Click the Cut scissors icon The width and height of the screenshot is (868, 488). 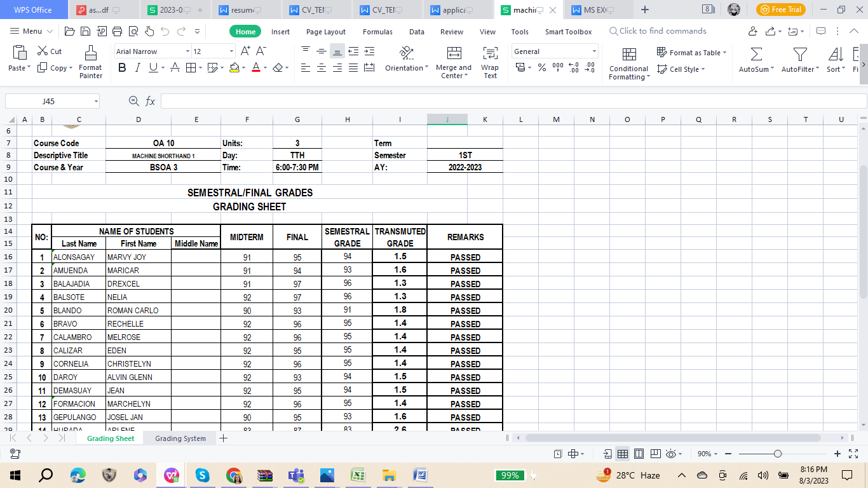point(43,51)
